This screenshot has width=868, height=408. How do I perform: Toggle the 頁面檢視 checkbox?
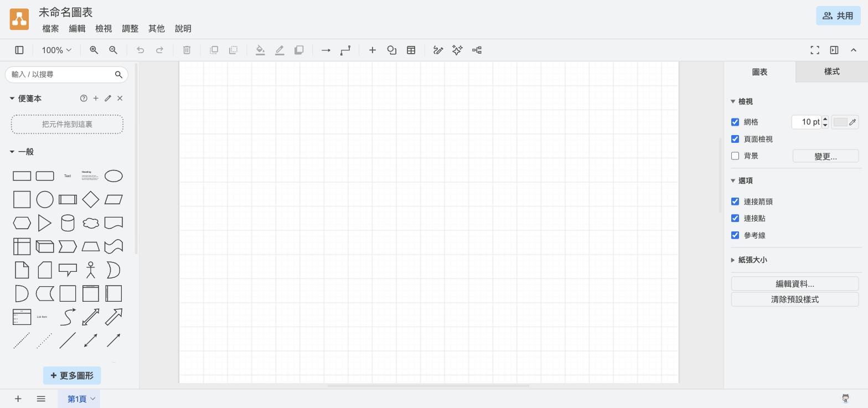pos(735,139)
